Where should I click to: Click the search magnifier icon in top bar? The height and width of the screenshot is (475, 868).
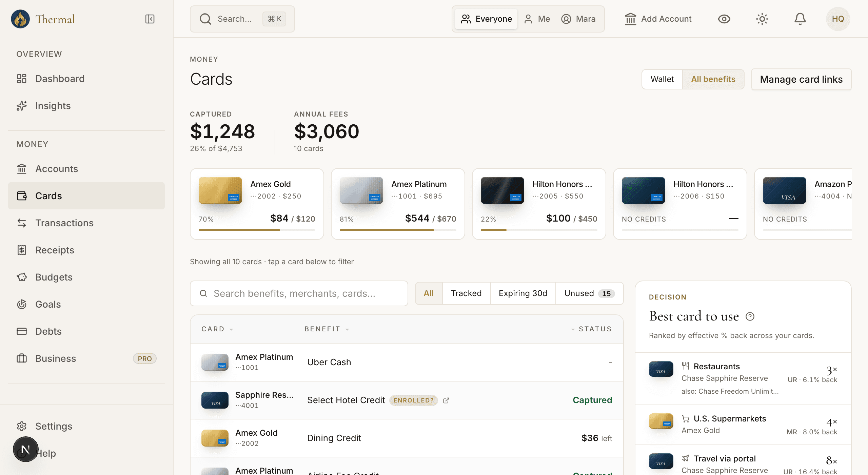[205, 19]
